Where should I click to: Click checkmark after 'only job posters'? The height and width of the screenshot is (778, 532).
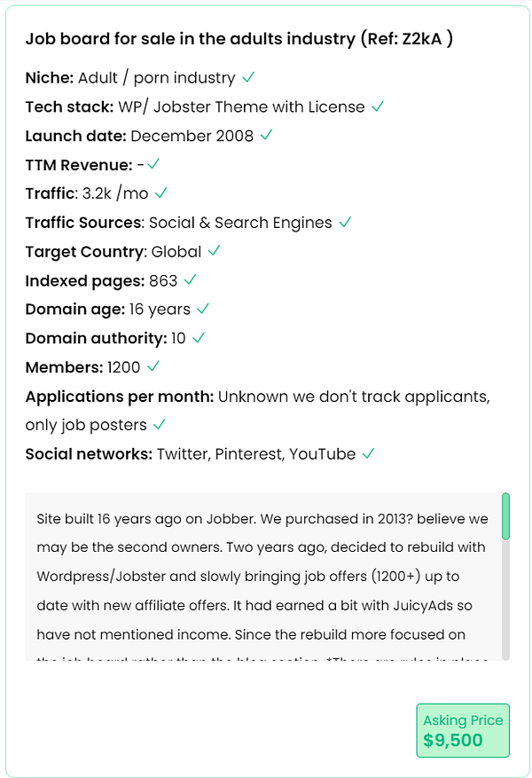point(160,425)
